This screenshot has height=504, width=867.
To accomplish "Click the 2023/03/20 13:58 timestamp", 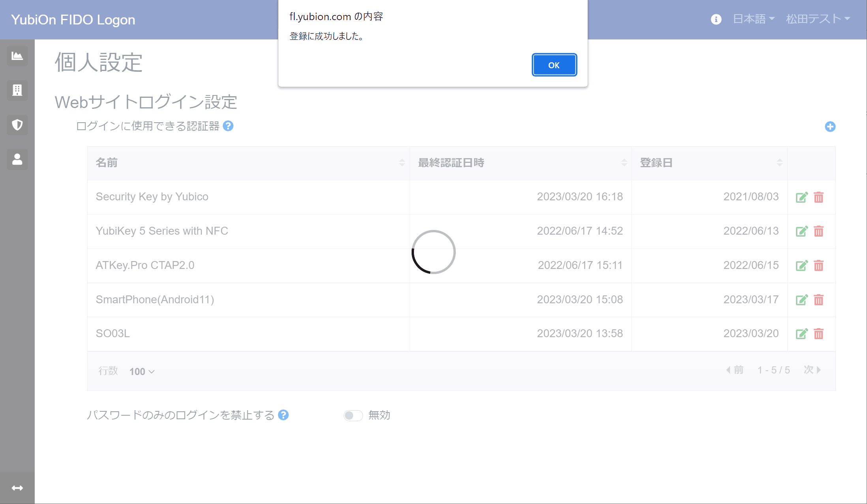I will click(x=580, y=334).
